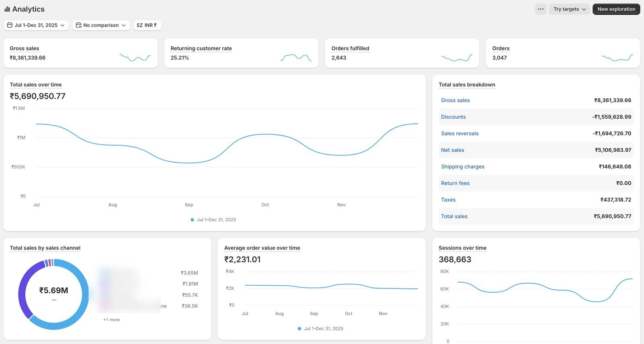Open the Jul 1–Dec 31, 2025 date picker
644x344 pixels.
[36, 25]
